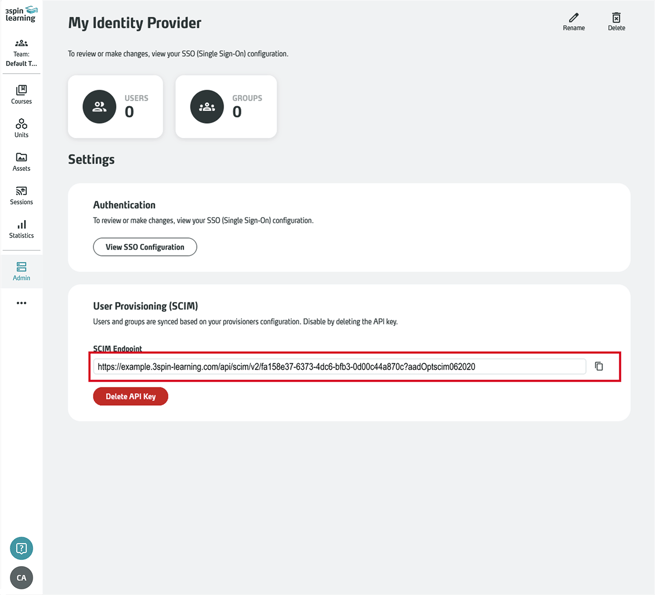Screen dimensions: 655x595
Task: Open the CA user avatar menu
Action: coord(21,577)
